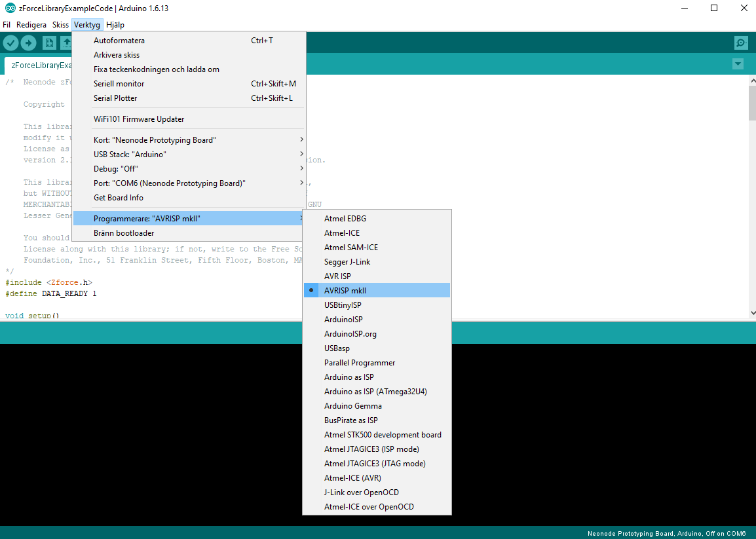Click the Upload arrow toolbar icon
Image resolution: width=756 pixels, height=539 pixels.
pos(28,43)
